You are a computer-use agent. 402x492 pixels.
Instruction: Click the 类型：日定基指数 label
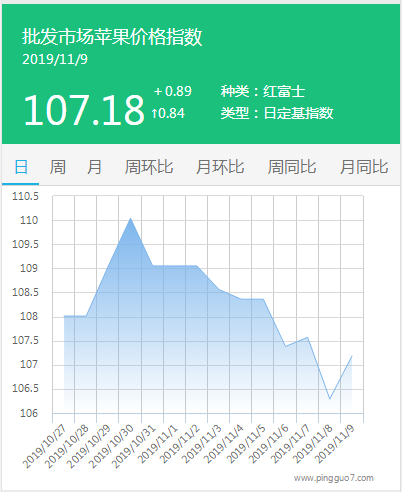277,113
